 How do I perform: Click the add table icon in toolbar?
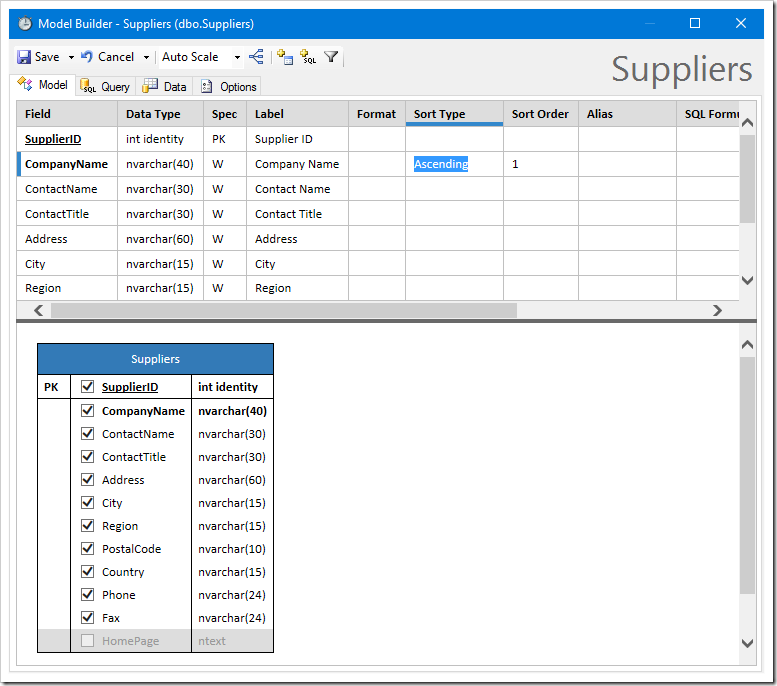pyautogui.click(x=285, y=57)
